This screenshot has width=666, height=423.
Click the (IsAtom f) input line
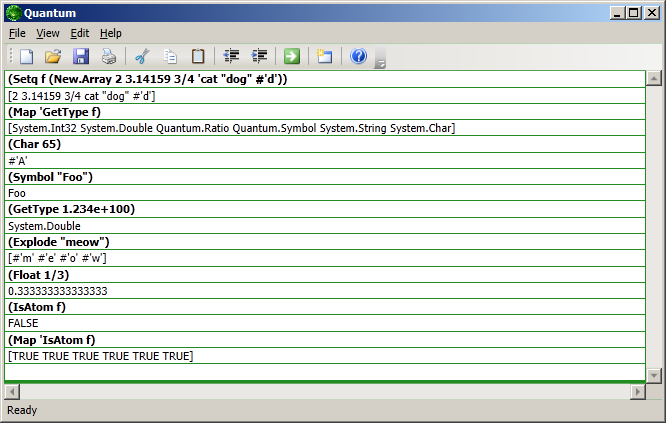click(325, 307)
